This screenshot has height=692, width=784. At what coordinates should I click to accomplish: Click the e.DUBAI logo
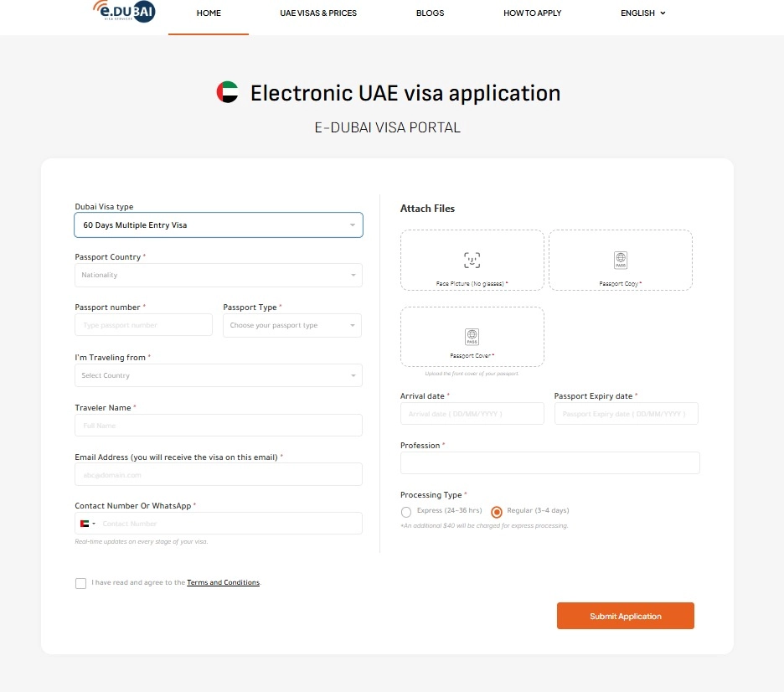(x=122, y=13)
